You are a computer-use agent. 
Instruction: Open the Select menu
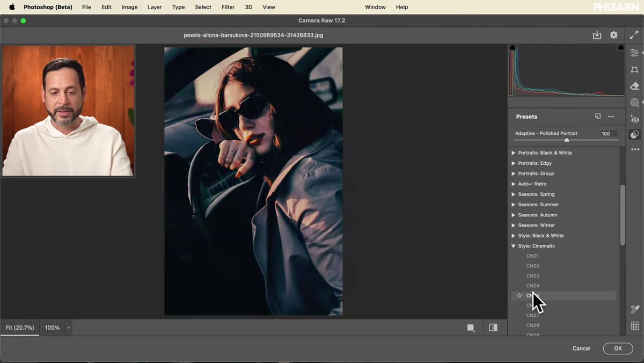pyautogui.click(x=203, y=7)
